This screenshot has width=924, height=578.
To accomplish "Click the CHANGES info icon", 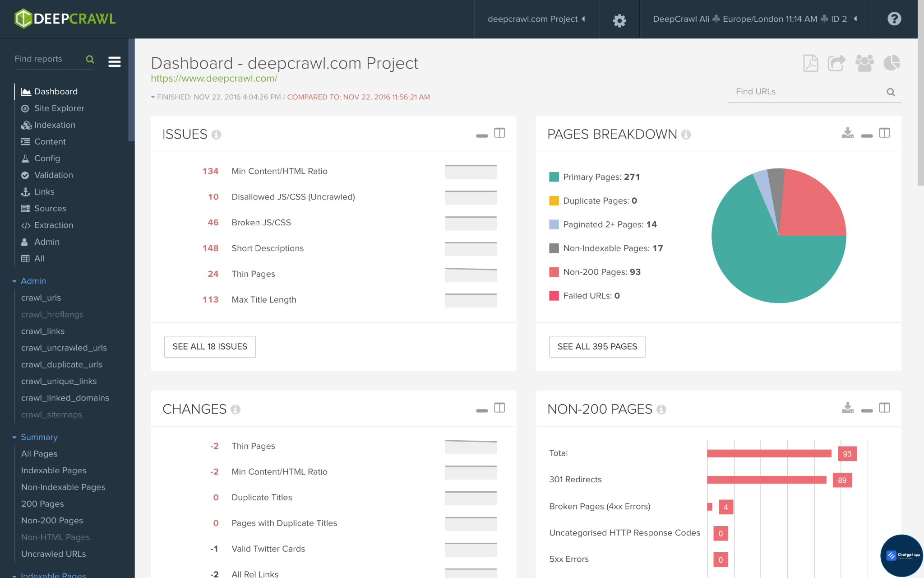I will [236, 409].
